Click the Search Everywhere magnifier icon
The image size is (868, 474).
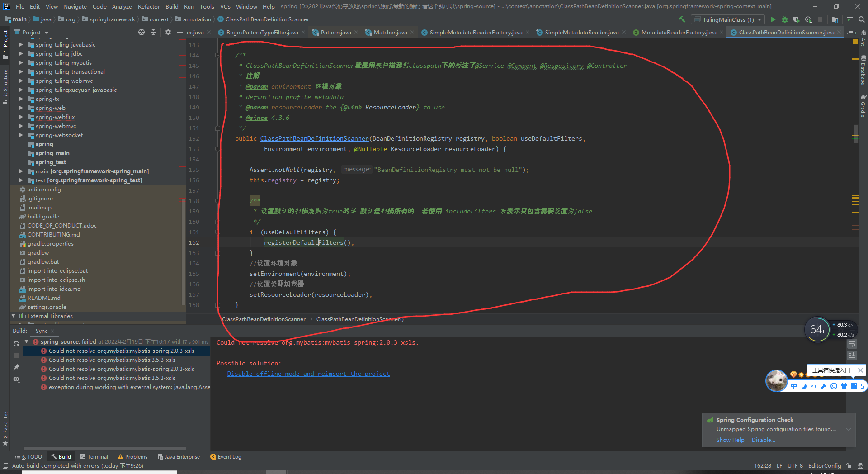tap(862, 19)
